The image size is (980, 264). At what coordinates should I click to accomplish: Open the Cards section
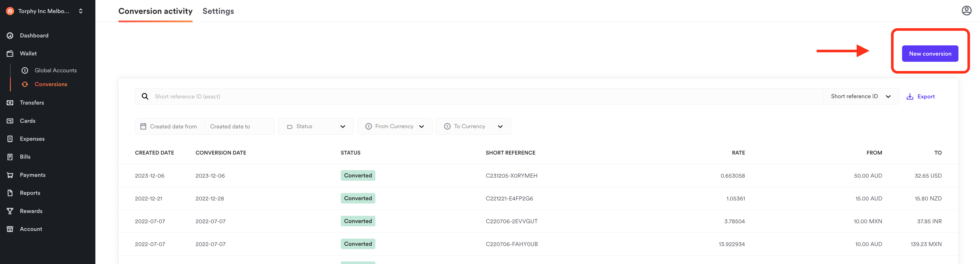click(27, 120)
